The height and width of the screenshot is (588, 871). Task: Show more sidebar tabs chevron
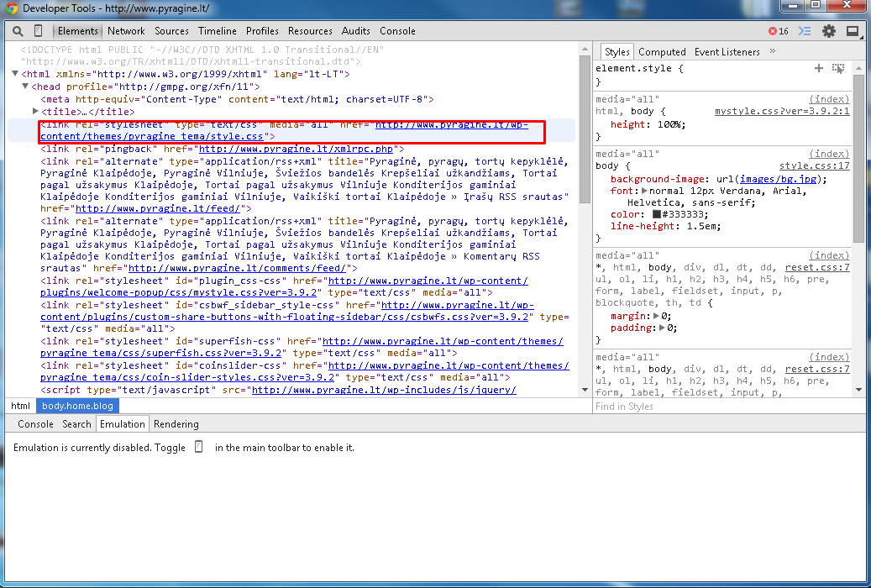point(773,51)
